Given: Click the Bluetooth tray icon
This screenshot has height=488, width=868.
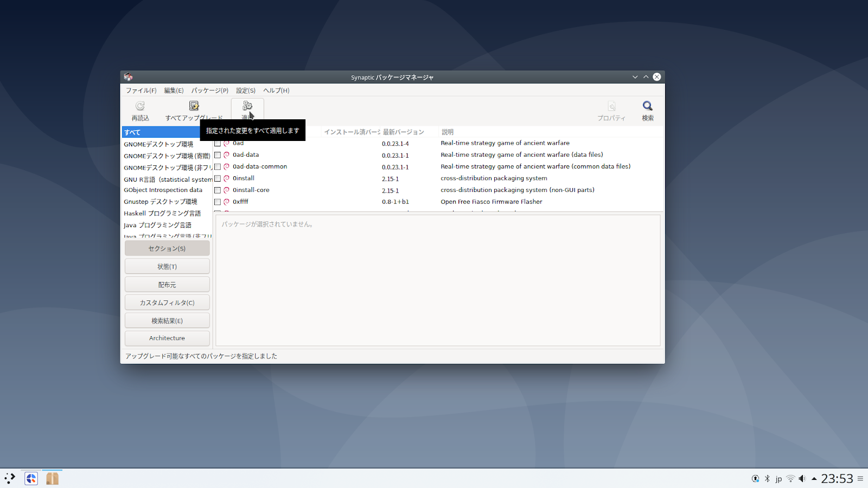Looking at the screenshot, I should [767, 478].
